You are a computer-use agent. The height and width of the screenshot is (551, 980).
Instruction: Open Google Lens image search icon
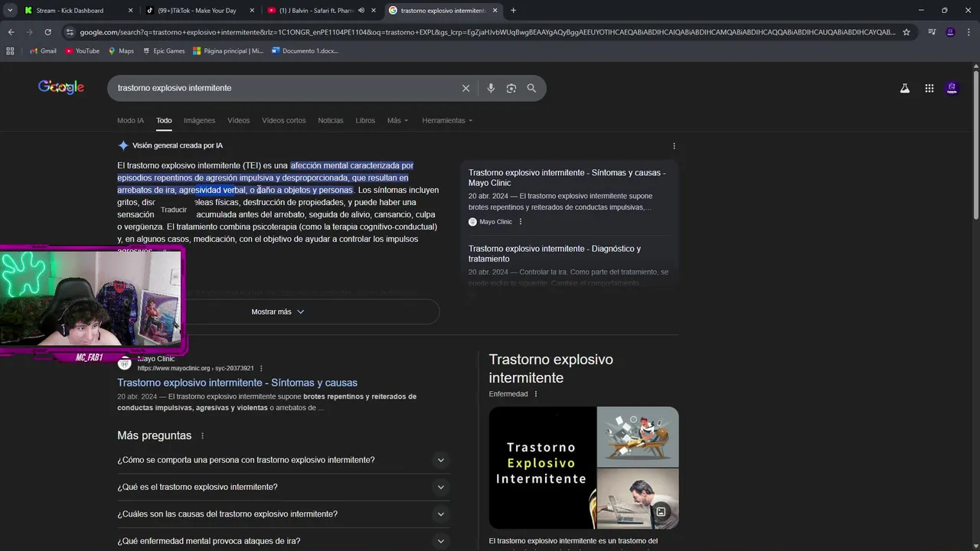point(511,88)
